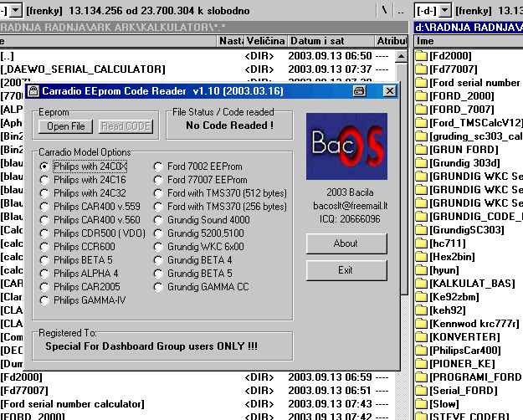The height and width of the screenshot is (420, 523).
Task: Click the right panel path bar d:\RADNJA
Action: coord(469,27)
